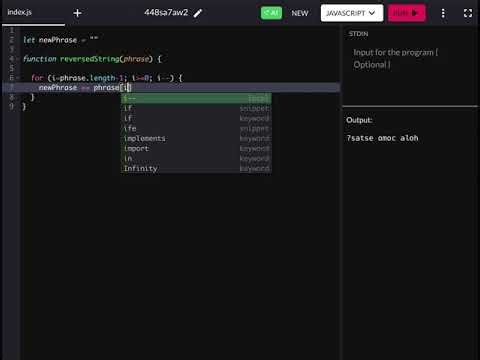Collapse the function fold arrow on line 4

coord(18,59)
